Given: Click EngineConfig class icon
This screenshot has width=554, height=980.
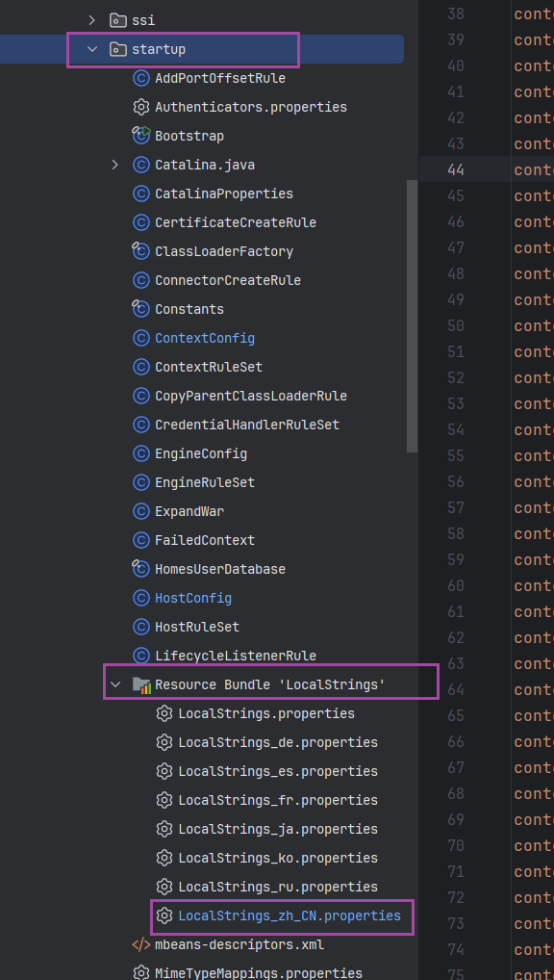Looking at the screenshot, I should 141,453.
